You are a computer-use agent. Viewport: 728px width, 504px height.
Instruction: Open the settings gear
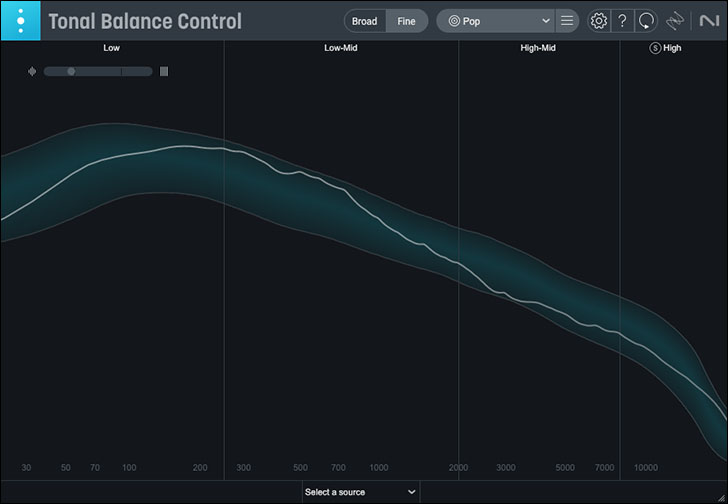point(598,21)
